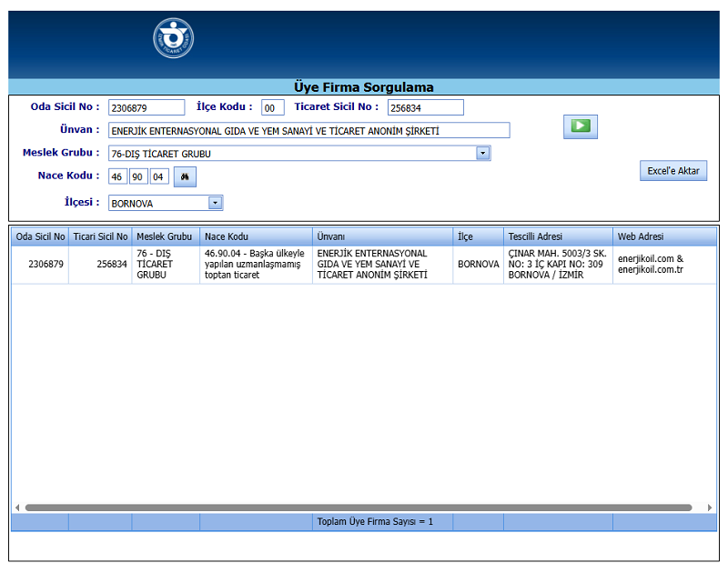This screenshot has width=728, height=573.
Task: Open the İlçesi dropdown showing BORNOVA
Action: pos(216,204)
